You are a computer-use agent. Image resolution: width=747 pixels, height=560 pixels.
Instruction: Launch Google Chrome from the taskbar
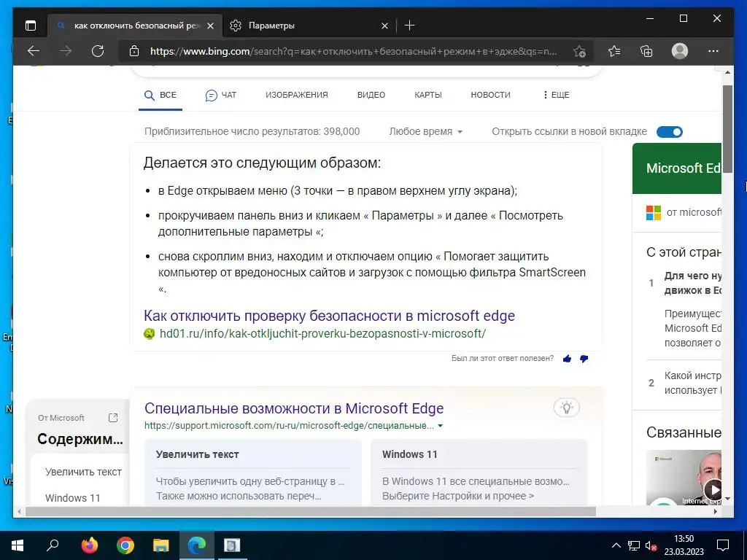[x=125, y=545]
